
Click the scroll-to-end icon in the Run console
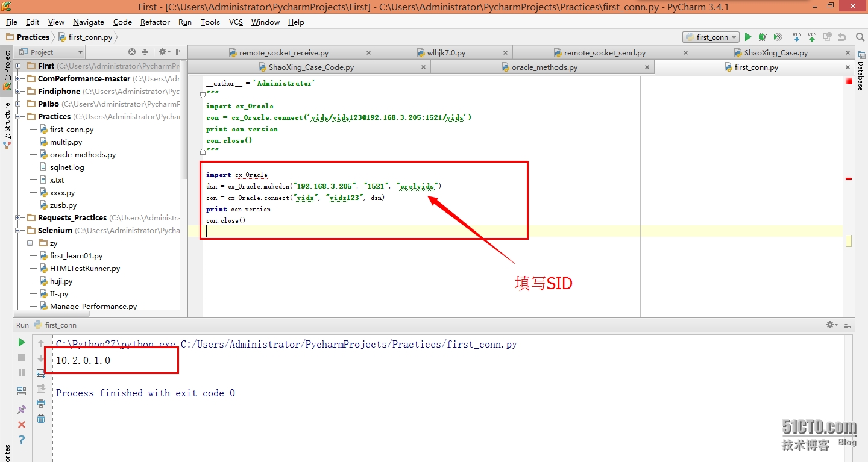[41, 389]
